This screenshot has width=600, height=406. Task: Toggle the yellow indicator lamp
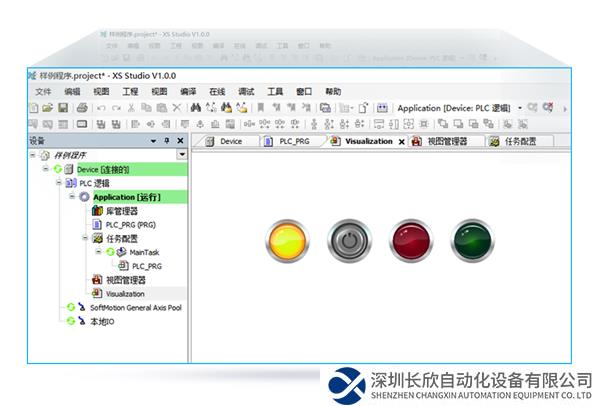pos(289,241)
